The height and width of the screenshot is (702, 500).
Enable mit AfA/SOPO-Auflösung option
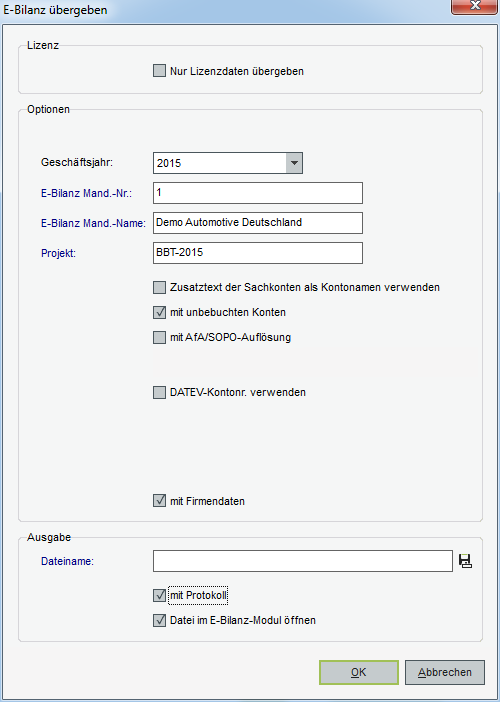tap(159, 337)
